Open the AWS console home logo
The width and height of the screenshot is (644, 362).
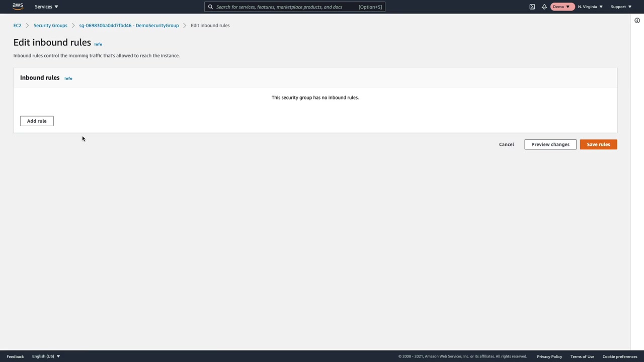[18, 7]
